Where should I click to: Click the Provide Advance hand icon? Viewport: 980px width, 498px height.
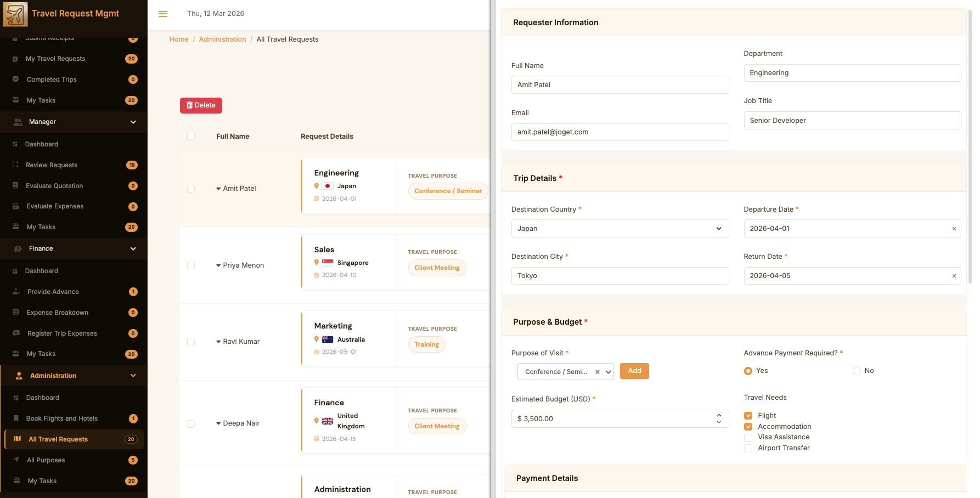coord(16,292)
